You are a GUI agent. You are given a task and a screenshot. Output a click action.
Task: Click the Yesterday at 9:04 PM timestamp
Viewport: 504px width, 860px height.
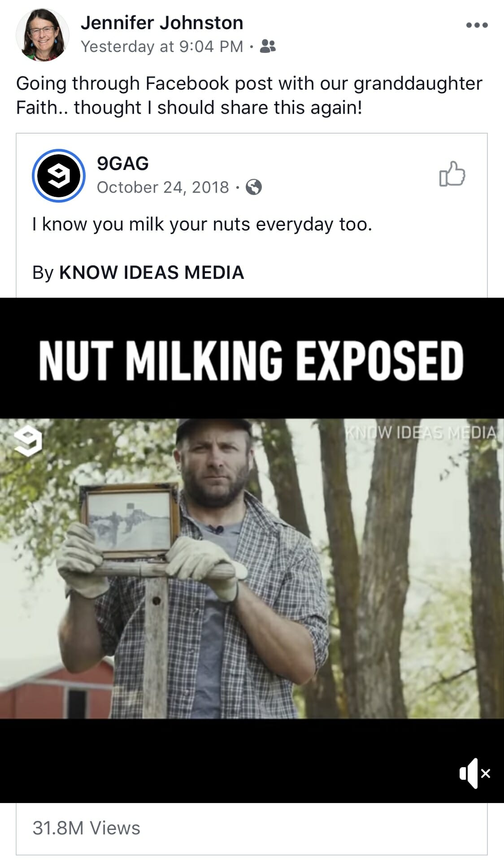[x=162, y=46]
